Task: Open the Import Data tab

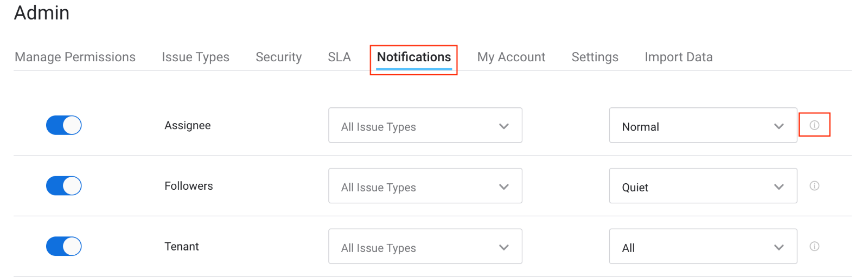Action: click(x=679, y=57)
